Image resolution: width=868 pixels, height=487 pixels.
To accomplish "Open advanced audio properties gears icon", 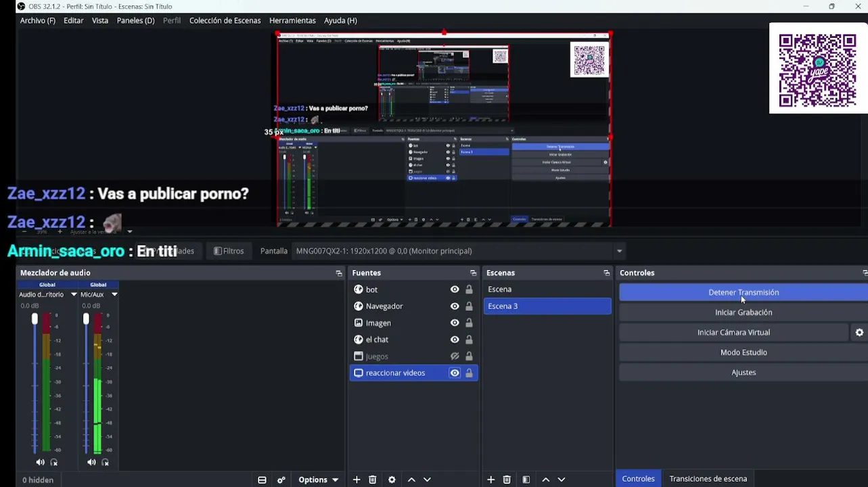I will (281, 480).
